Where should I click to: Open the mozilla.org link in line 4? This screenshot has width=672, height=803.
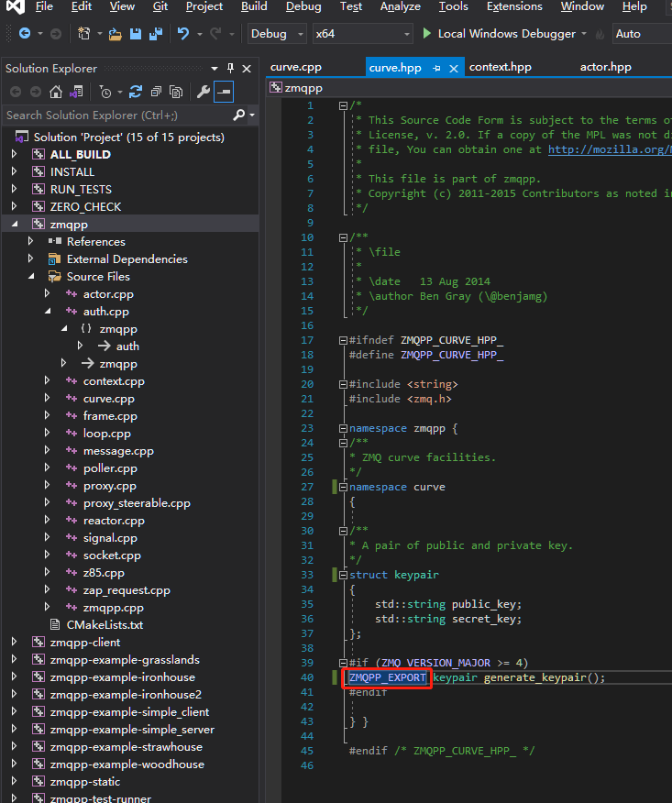tap(610, 149)
